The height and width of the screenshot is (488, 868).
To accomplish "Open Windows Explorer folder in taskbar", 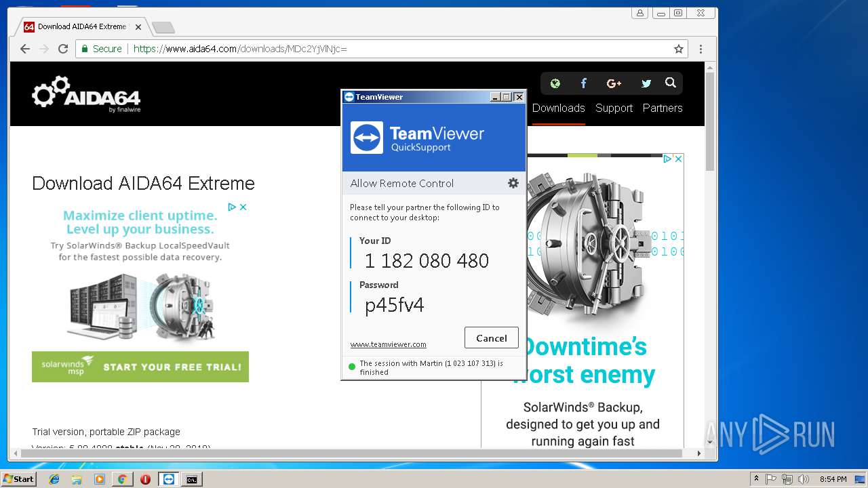I will pyautogui.click(x=77, y=479).
